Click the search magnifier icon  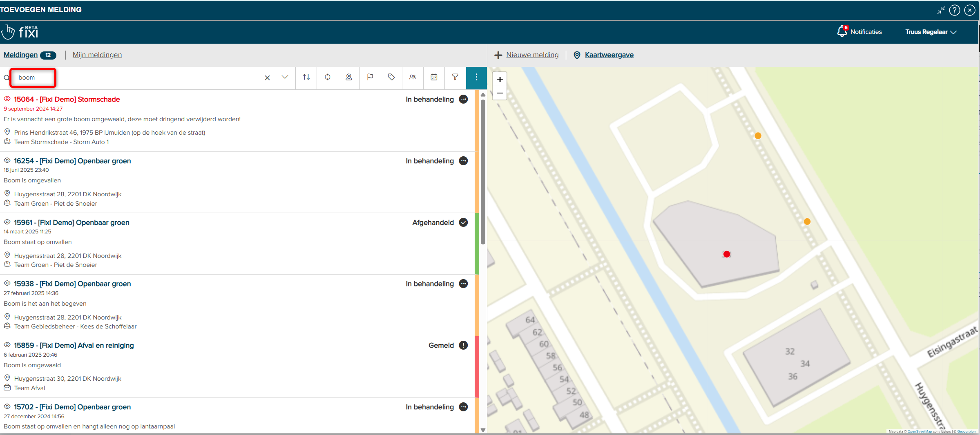pyautogui.click(x=7, y=78)
